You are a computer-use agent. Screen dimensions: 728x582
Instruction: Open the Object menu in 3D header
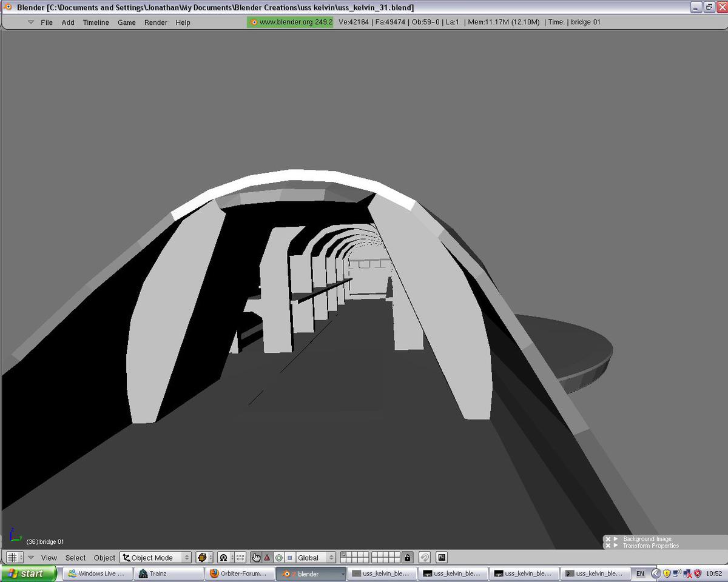[x=104, y=558]
